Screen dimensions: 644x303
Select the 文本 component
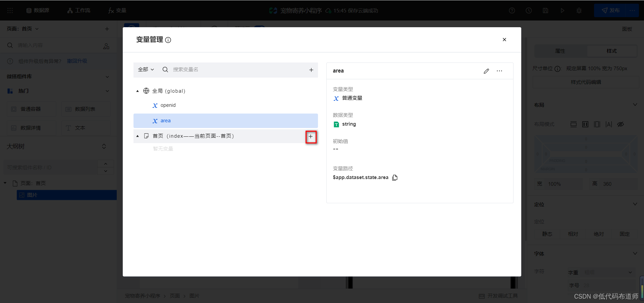(86, 128)
